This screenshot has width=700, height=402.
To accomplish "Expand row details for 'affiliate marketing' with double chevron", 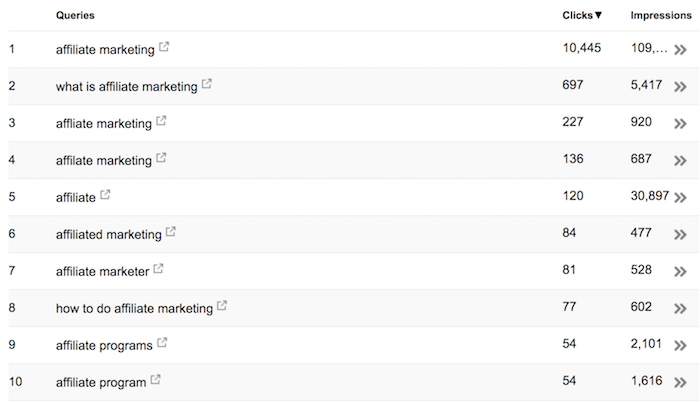I will pos(680,50).
